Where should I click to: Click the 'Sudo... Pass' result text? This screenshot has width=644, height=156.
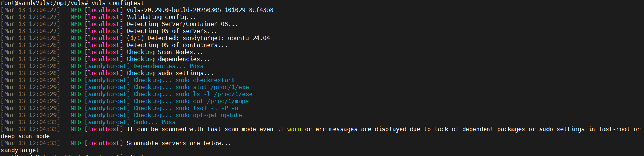pyautogui.click(x=154, y=122)
